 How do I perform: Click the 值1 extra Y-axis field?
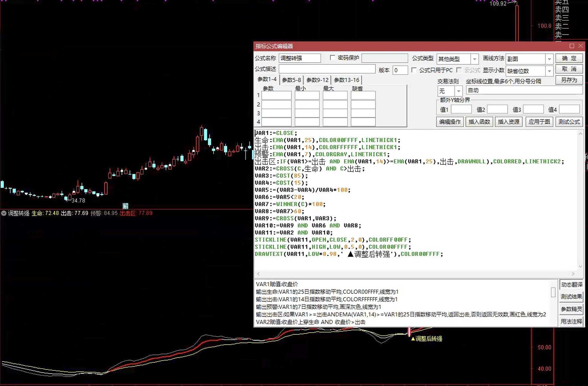click(461, 109)
